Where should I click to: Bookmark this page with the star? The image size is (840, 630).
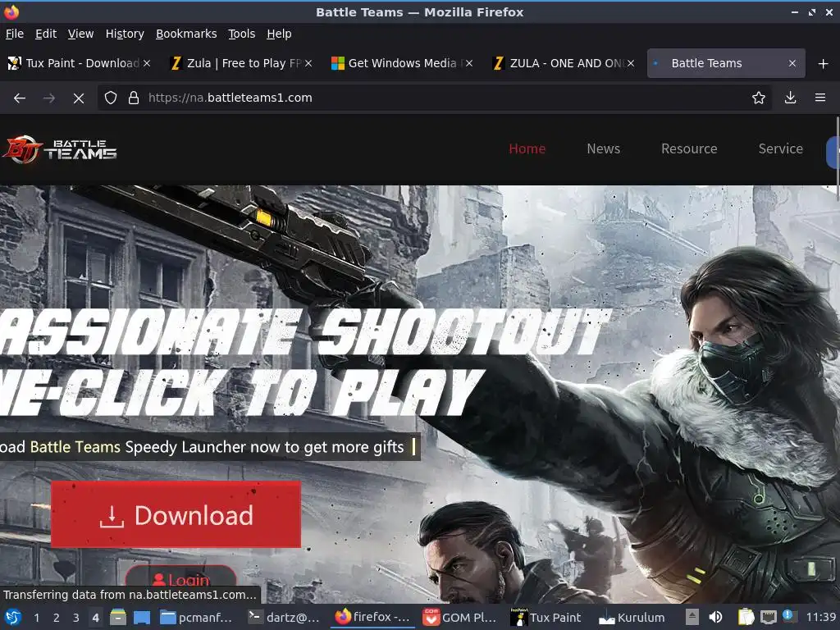[x=758, y=98]
